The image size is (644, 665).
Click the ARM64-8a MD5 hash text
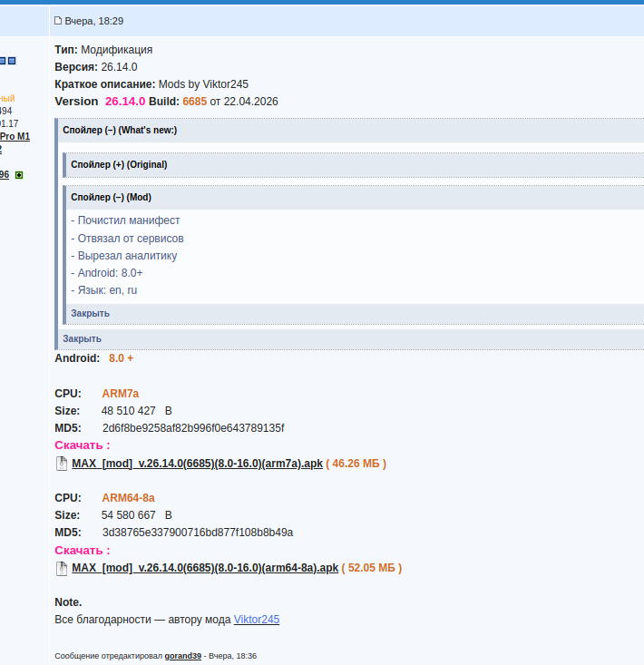(x=198, y=533)
